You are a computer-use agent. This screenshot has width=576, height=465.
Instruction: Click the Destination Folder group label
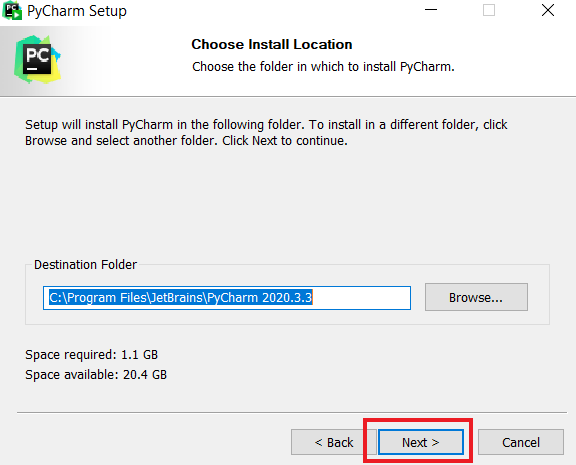point(85,264)
